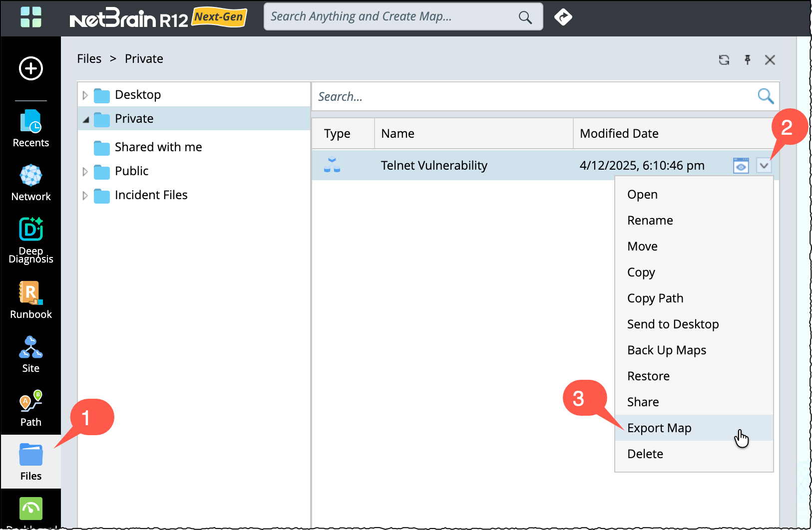Close the Files pane

point(770,60)
